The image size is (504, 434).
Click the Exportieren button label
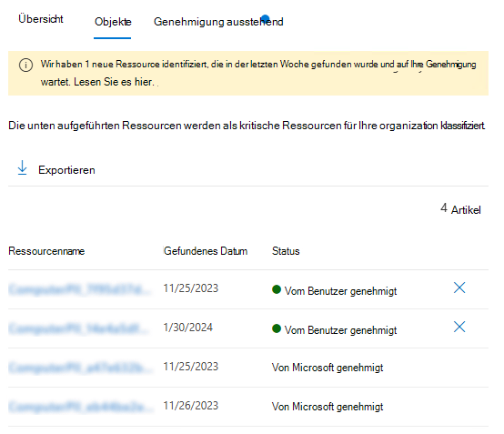coord(66,170)
